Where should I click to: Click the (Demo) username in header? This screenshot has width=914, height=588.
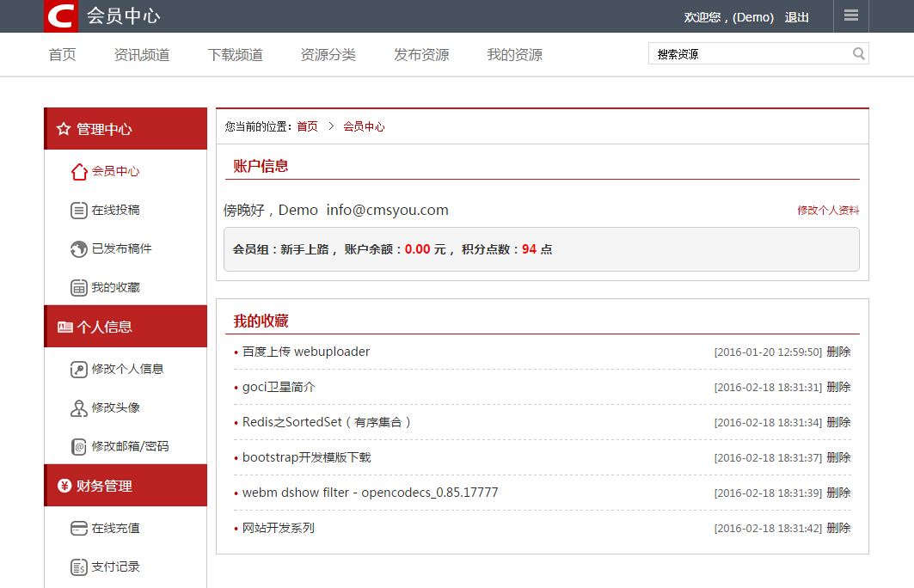[x=753, y=17]
